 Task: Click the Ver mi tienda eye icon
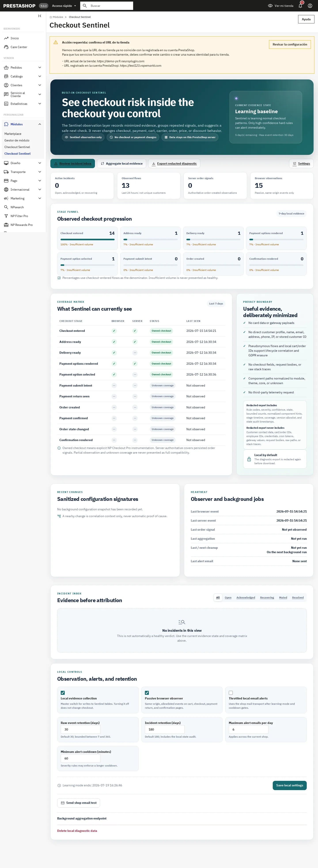tap(270, 6)
